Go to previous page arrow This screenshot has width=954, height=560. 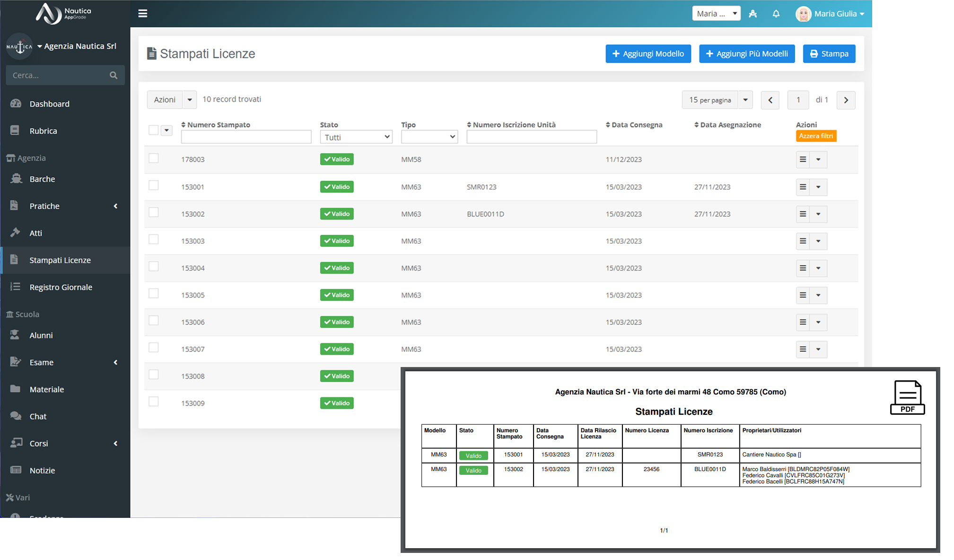[x=770, y=100]
